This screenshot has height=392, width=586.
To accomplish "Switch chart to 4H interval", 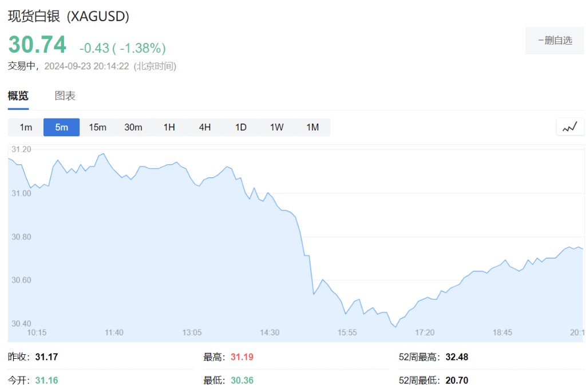I will click(205, 127).
